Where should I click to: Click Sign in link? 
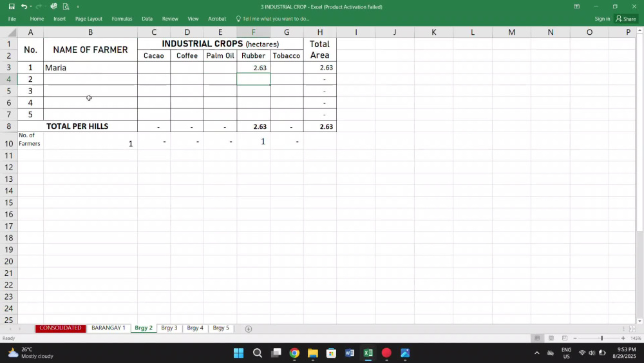(x=602, y=19)
